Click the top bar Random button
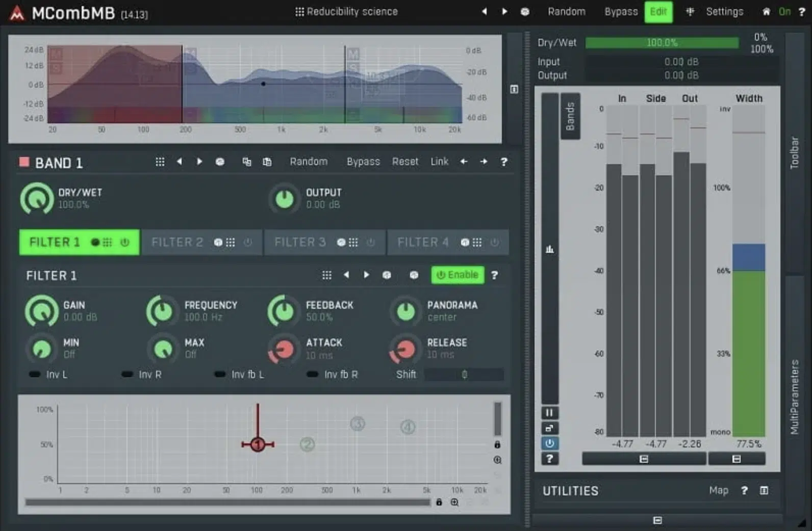 pyautogui.click(x=567, y=11)
